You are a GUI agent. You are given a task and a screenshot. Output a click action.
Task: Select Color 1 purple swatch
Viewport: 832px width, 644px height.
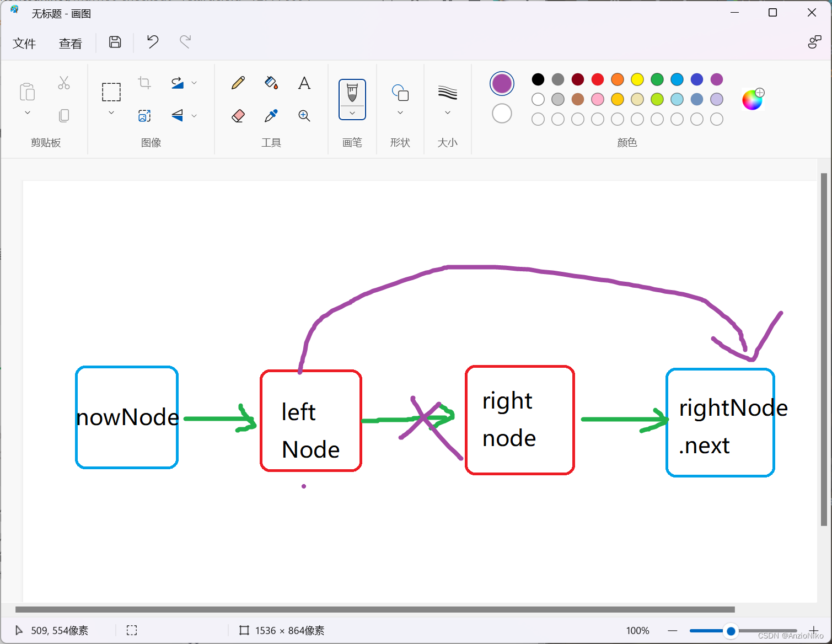point(502,84)
